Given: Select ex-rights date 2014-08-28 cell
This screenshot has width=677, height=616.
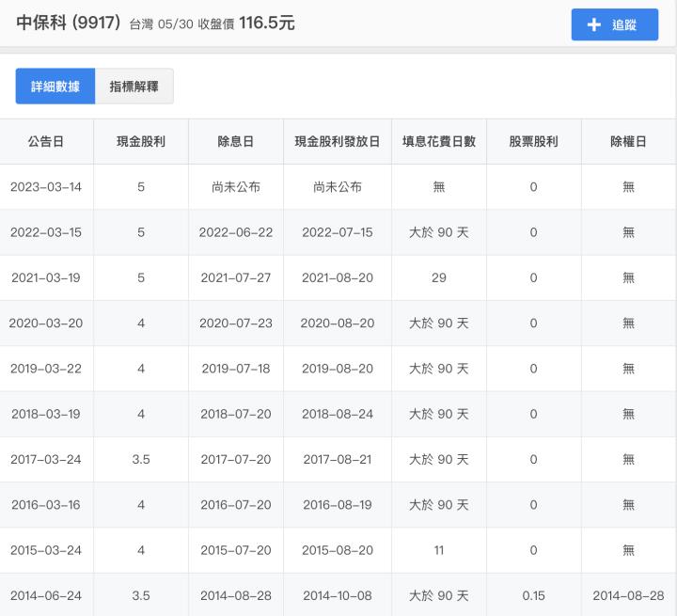Looking at the screenshot, I should click(x=628, y=595).
